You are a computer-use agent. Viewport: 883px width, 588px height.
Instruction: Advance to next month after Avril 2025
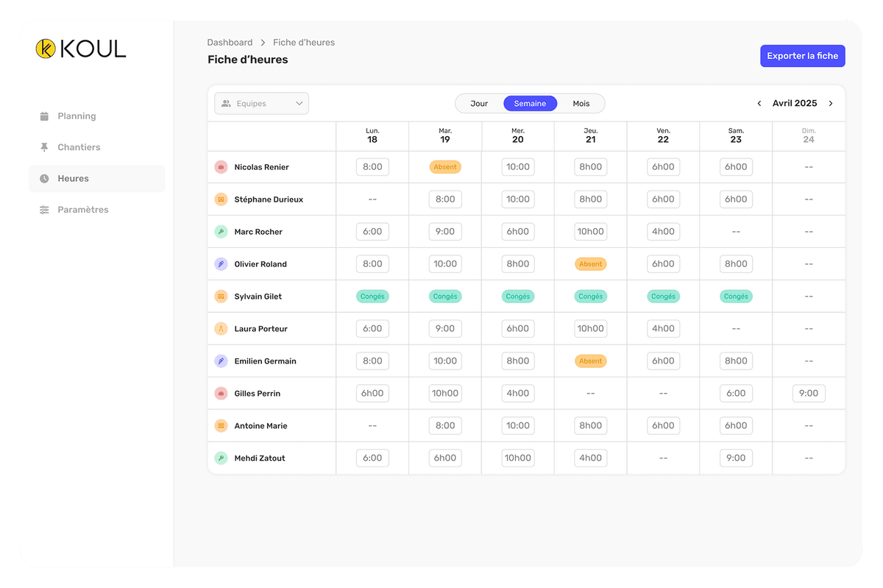(x=831, y=104)
